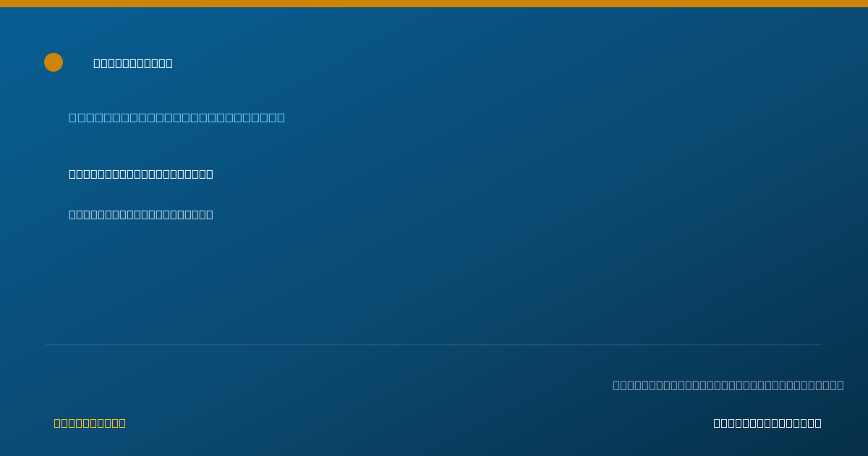Click the orange bar along the top edge

[434, 4]
